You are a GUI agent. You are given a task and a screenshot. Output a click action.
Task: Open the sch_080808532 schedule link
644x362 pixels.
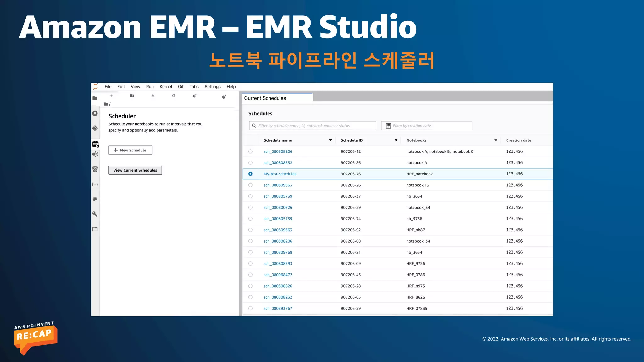pyautogui.click(x=278, y=163)
